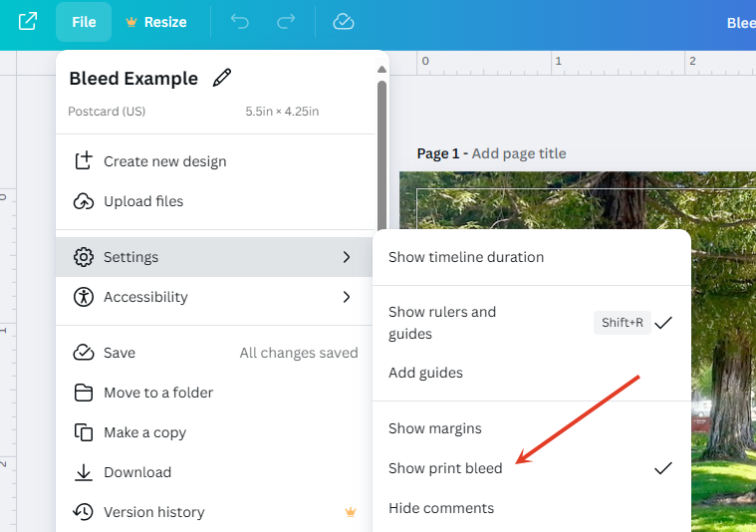This screenshot has height=532, width=756.
Task: Click the redo arrow icon
Action: click(x=286, y=22)
